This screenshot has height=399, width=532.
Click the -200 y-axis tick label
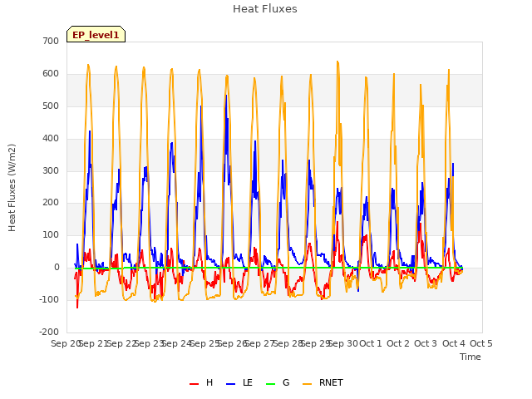click(x=49, y=332)
